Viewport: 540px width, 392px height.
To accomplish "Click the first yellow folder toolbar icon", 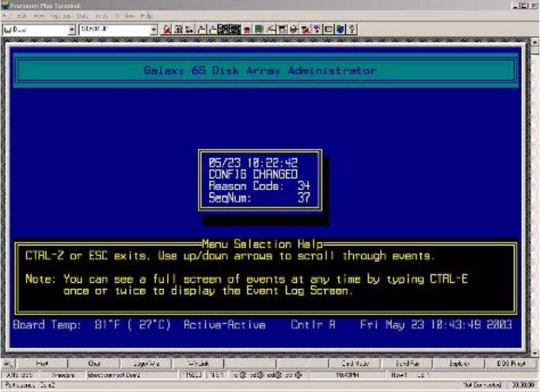I will [x=201, y=29].
